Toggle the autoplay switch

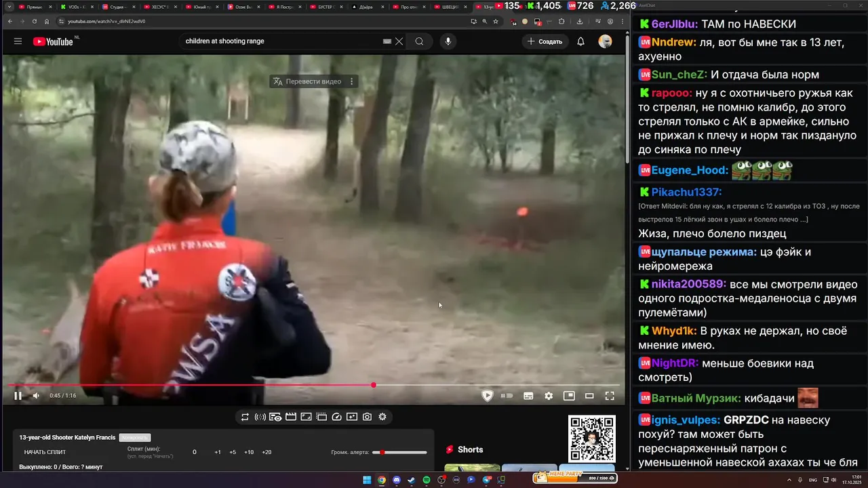(x=507, y=396)
